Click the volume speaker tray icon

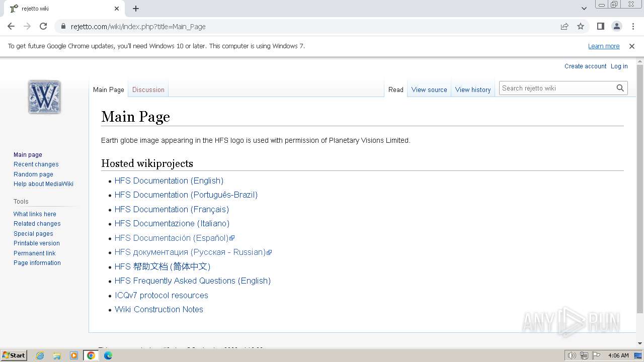click(x=572, y=355)
